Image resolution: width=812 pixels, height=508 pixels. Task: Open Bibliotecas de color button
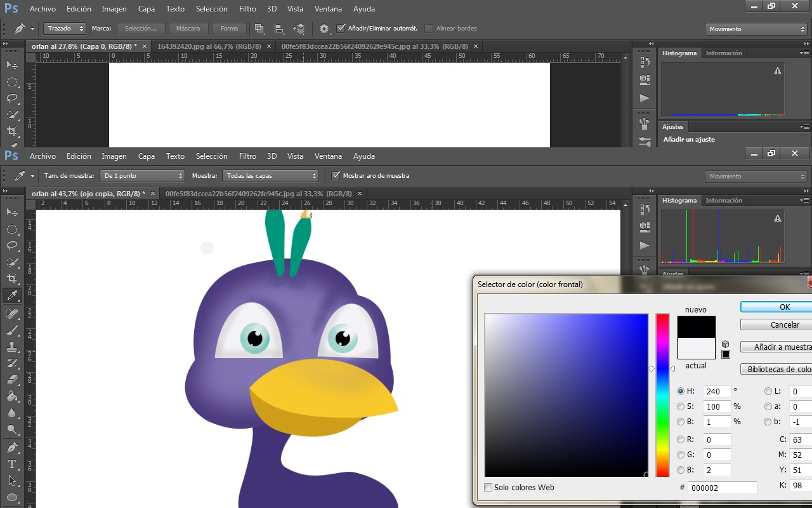(776, 369)
